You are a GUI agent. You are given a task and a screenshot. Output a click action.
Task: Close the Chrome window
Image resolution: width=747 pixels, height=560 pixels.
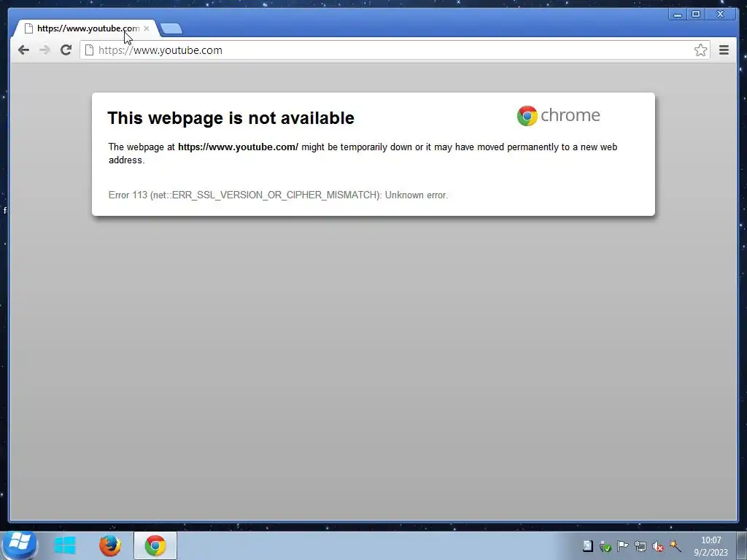(x=721, y=14)
